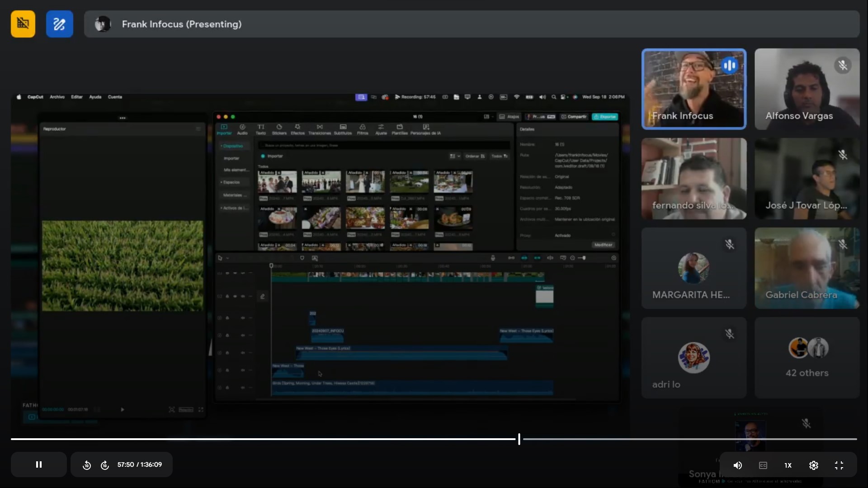Open the Archivo menu in menu bar
The height and width of the screenshot is (488, 868).
(57, 97)
